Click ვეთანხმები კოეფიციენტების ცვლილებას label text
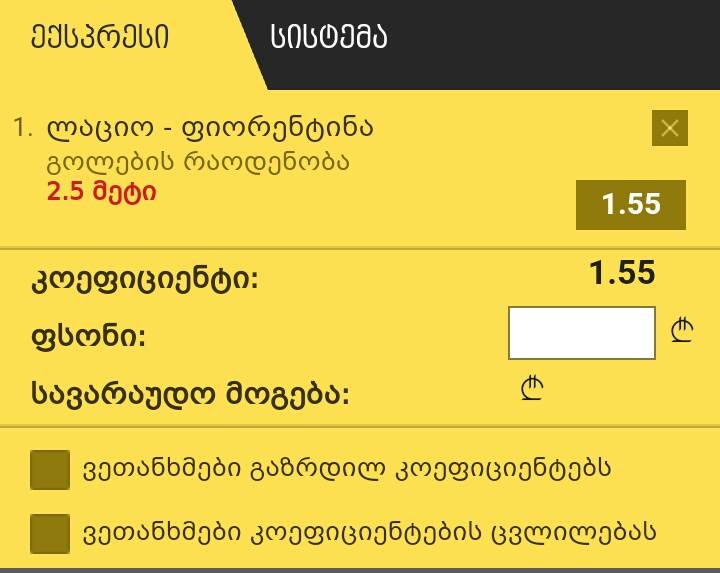 click(369, 533)
